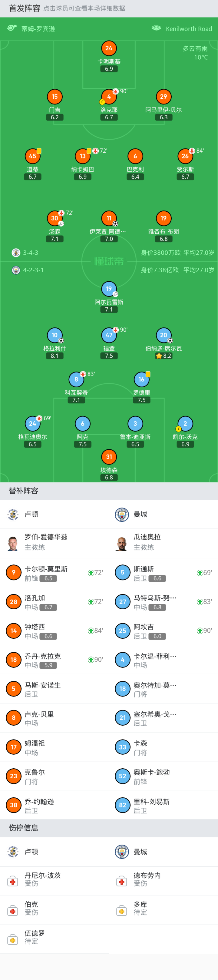
Task: Select substitute 卡尔顿-莫里斯 row
Action: (54, 573)
